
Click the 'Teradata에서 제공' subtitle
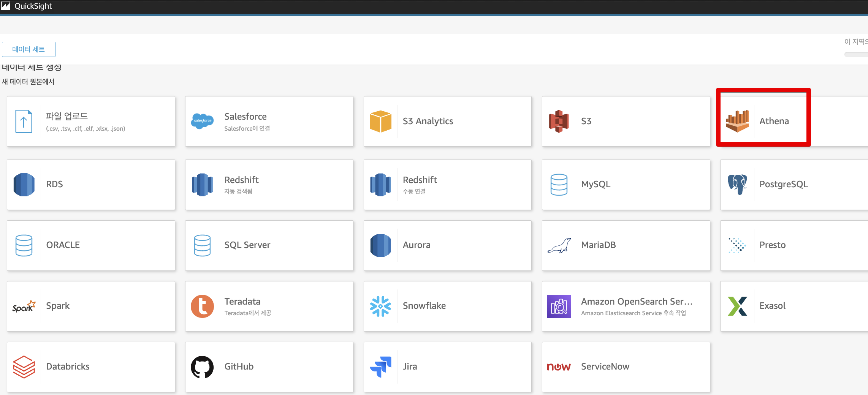pos(248,313)
